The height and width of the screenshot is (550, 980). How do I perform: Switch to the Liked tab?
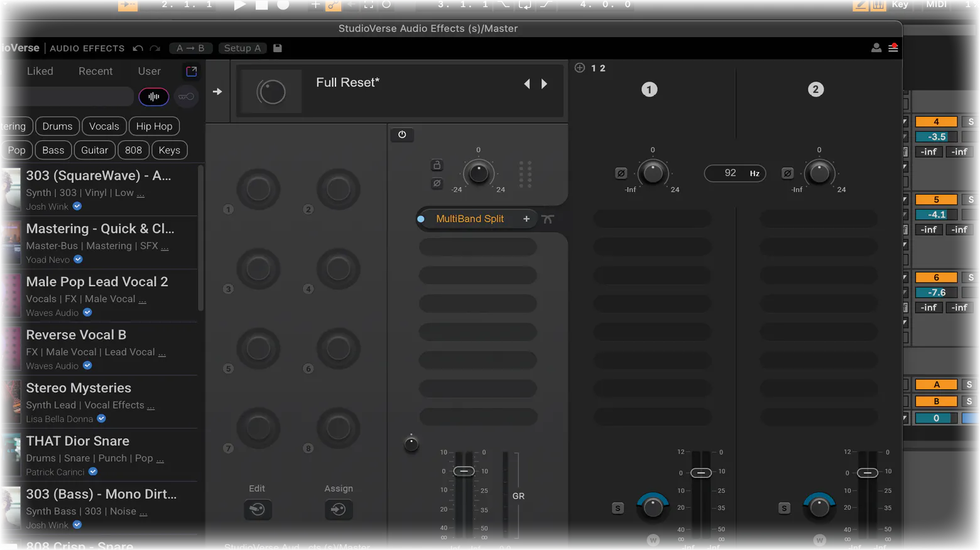[x=40, y=71]
